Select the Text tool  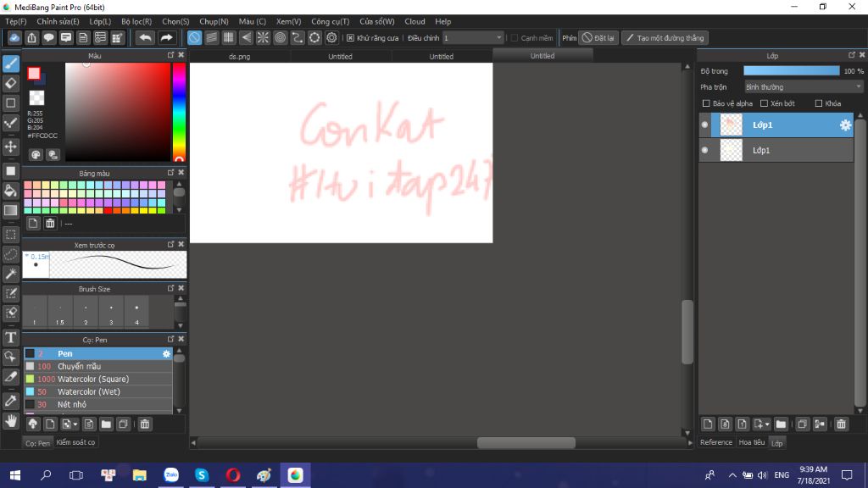[10, 337]
